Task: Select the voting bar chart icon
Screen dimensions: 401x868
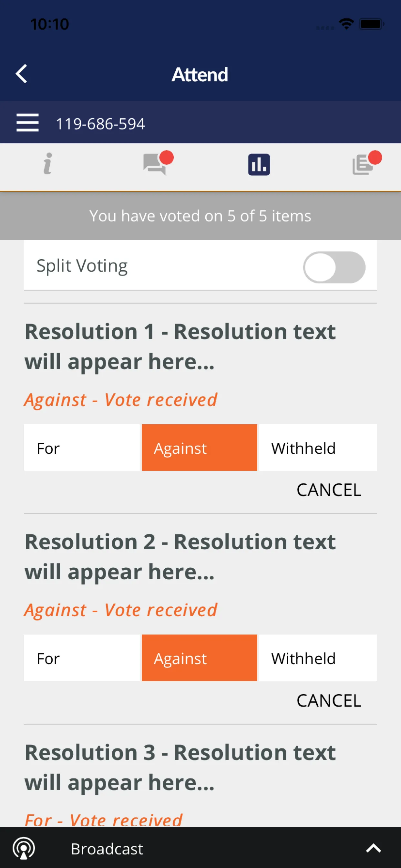Action: 259,164
